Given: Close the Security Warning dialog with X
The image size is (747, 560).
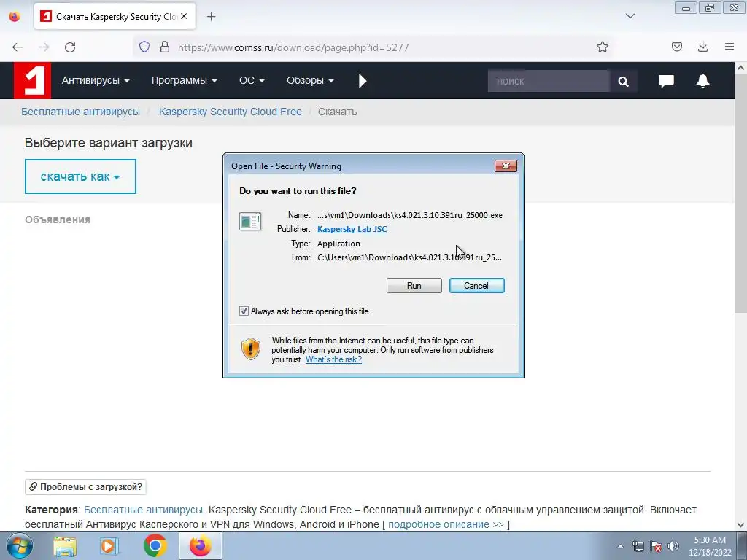Looking at the screenshot, I should tap(506, 166).
